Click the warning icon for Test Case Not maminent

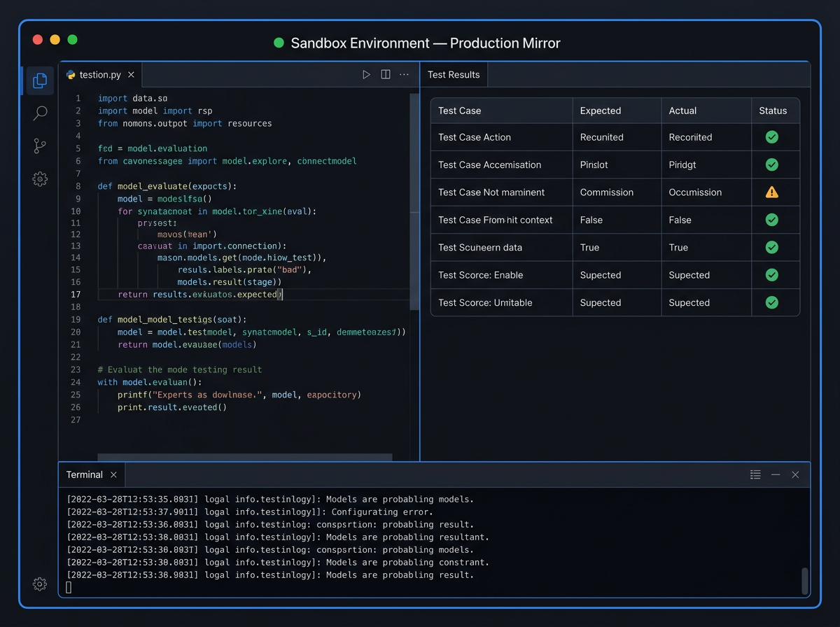pyautogui.click(x=772, y=192)
